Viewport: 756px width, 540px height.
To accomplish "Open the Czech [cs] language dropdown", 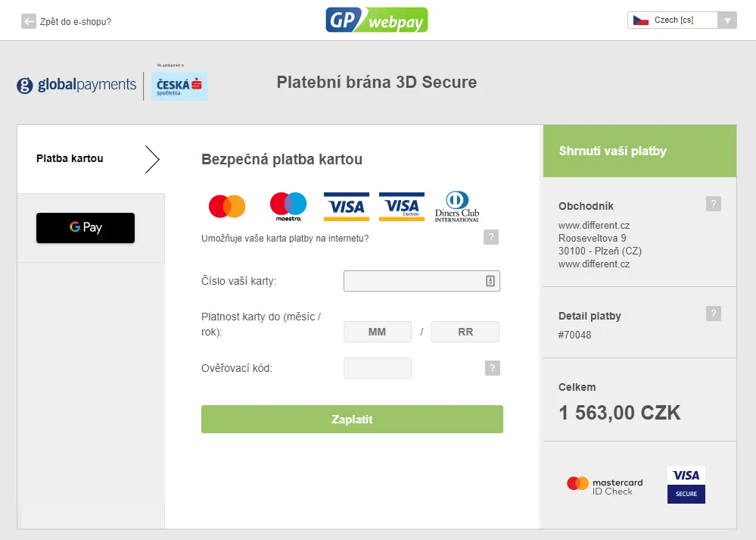I will [x=682, y=20].
